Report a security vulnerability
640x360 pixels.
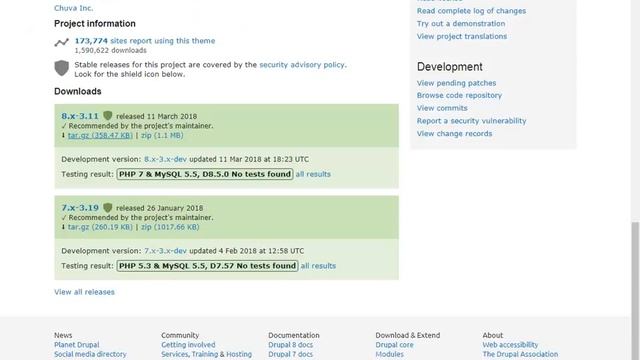[471, 121]
